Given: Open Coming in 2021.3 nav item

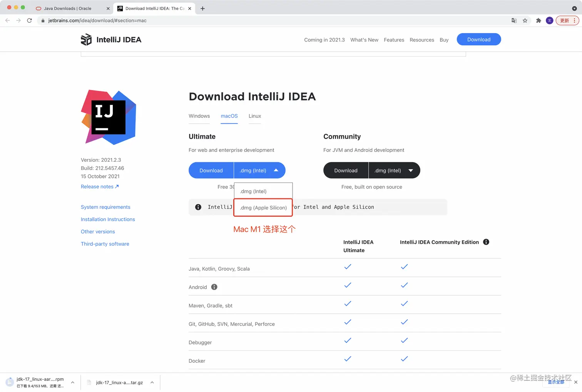Looking at the screenshot, I should pos(324,40).
